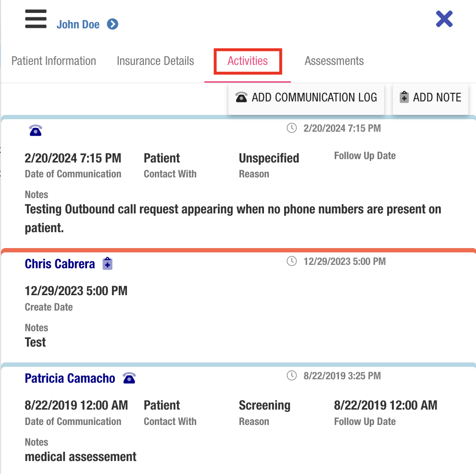Click the note icon beside Chris Cabrera

108,264
